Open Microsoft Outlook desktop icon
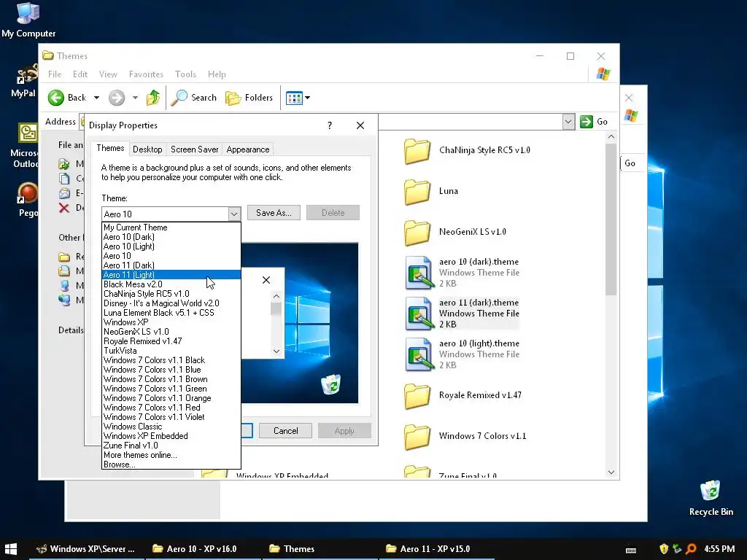747x560 pixels. coord(26,145)
